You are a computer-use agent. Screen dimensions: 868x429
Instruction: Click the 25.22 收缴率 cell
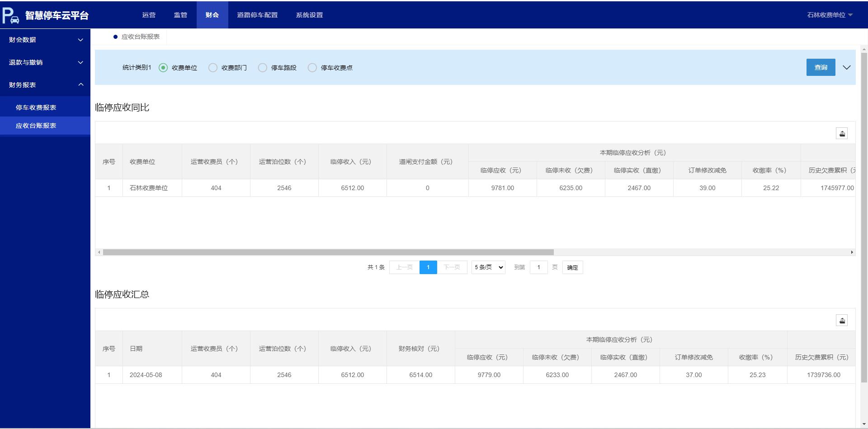tap(771, 188)
